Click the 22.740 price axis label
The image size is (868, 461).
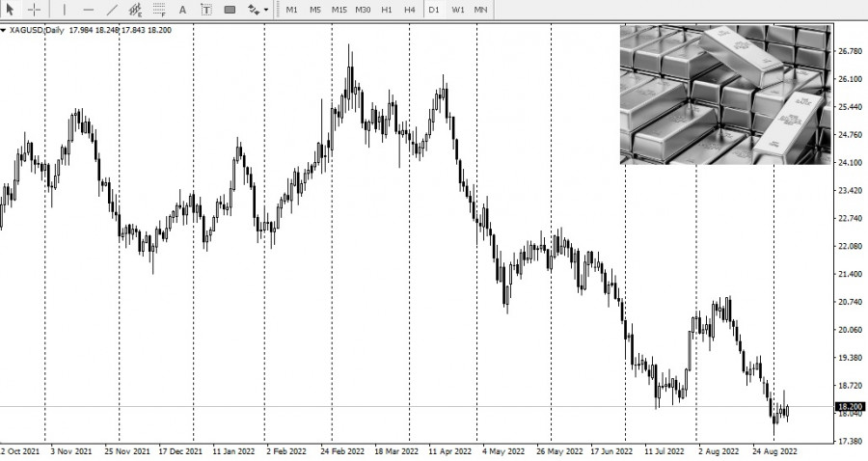coord(851,218)
